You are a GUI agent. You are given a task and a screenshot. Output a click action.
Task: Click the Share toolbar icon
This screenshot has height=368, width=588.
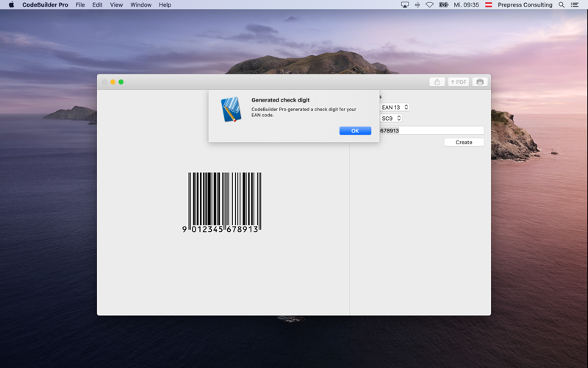[437, 82]
